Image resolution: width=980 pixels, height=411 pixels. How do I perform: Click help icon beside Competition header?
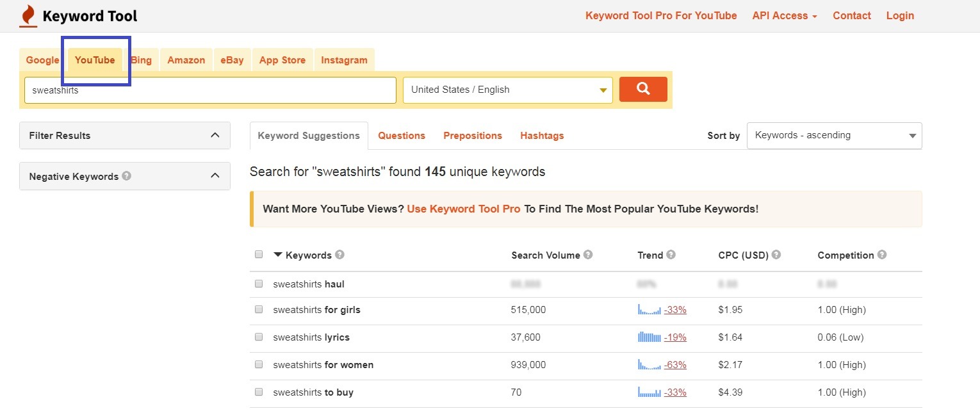pos(882,254)
